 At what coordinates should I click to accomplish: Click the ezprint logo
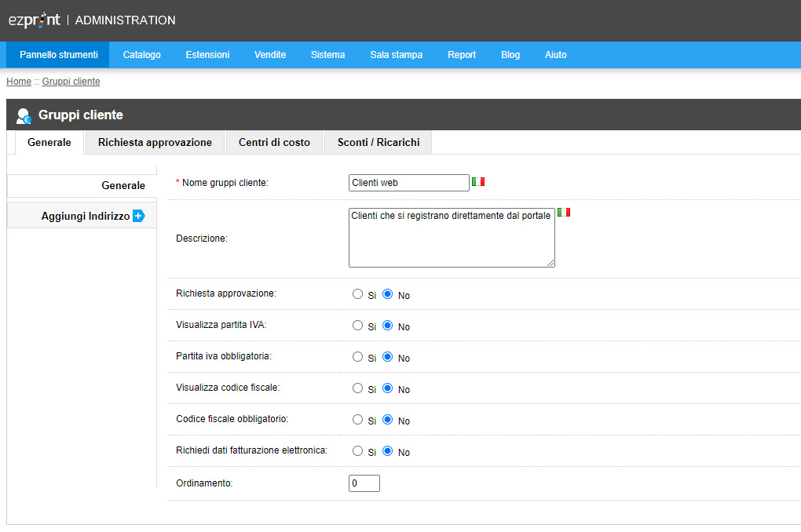click(35, 20)
